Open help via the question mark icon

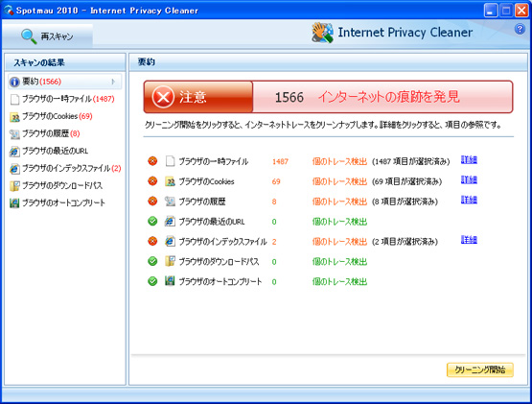point(520,29)
